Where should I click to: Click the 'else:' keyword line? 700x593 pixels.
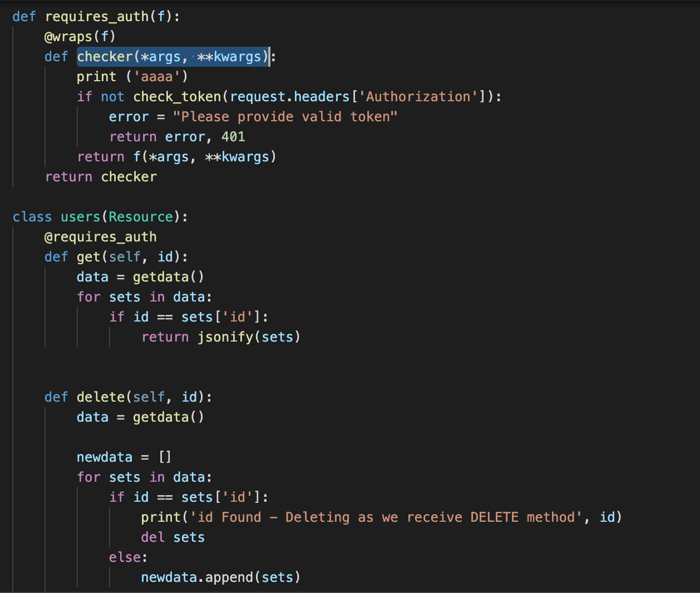click(129, 557)
